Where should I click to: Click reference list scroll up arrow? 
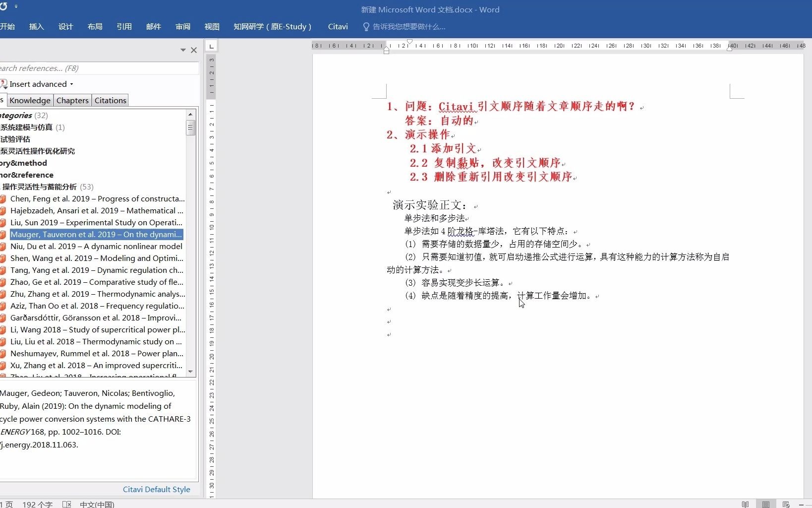pyautogui.click(x=190, y=115)
